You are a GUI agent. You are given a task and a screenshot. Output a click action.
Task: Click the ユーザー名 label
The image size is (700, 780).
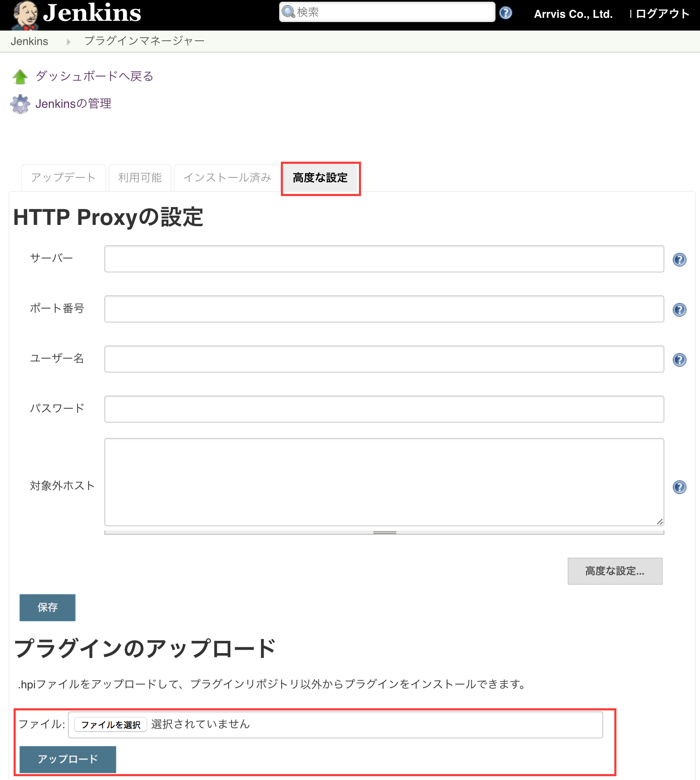(x=57, y=358)
